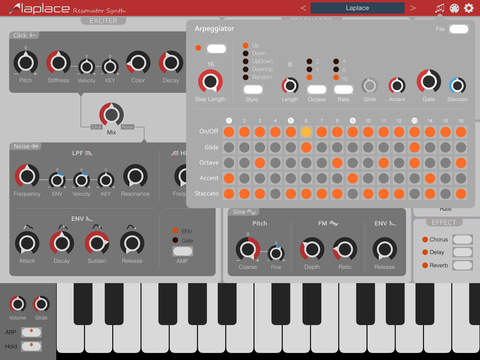Click the blue knob right of Gate
Viewport: 480px width, 360px height.
click(x=457, y=86)
